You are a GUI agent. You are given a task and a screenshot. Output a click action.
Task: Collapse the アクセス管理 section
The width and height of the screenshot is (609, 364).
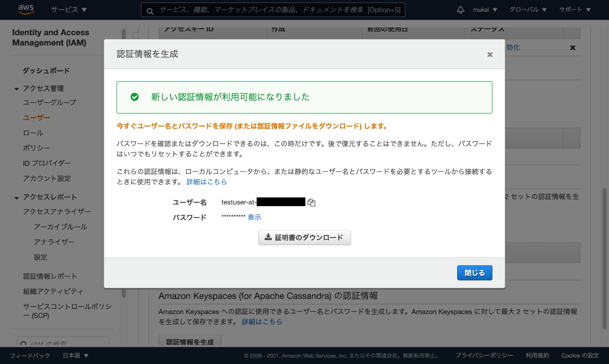(17, 89)
